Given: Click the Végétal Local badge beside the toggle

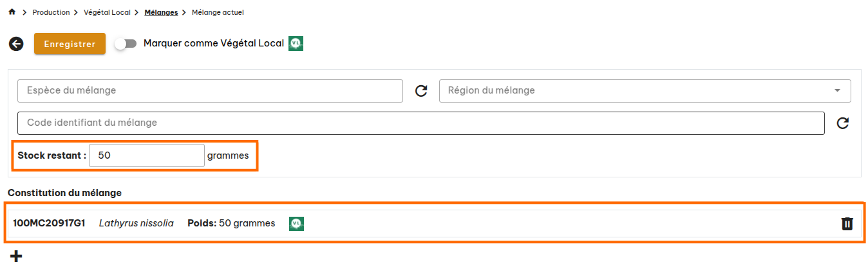Looking at the screenshot, I should point(296,43).
